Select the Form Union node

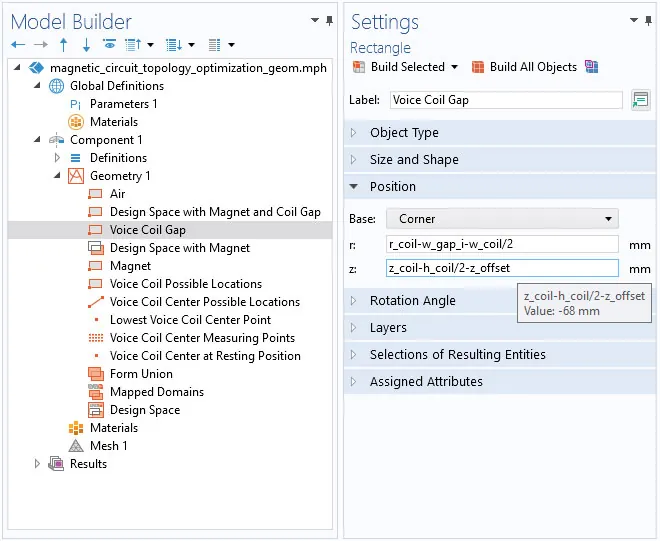tap(139, 374)
